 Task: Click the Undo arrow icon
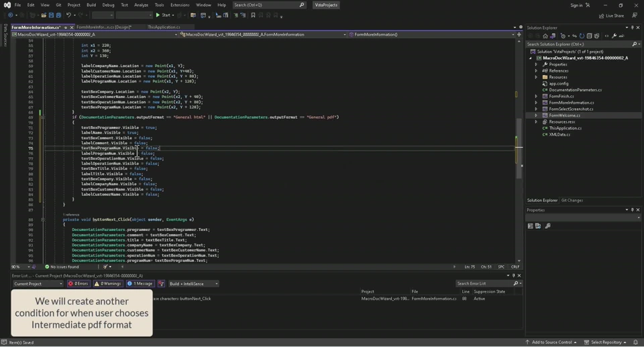[x=68, y=15]
